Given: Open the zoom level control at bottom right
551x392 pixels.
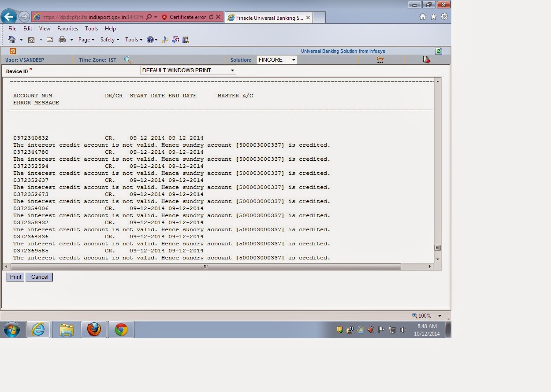Looking at the screenshot, I should [x=424, y=315].
